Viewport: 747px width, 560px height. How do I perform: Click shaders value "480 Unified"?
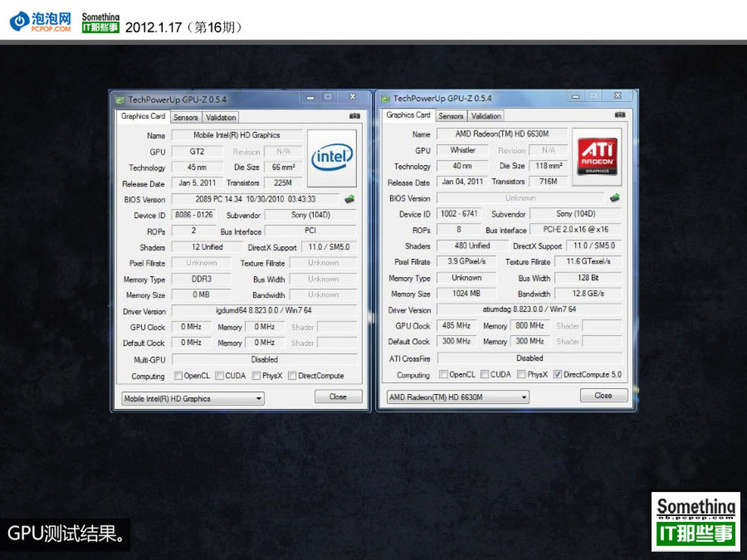(472, 245)
